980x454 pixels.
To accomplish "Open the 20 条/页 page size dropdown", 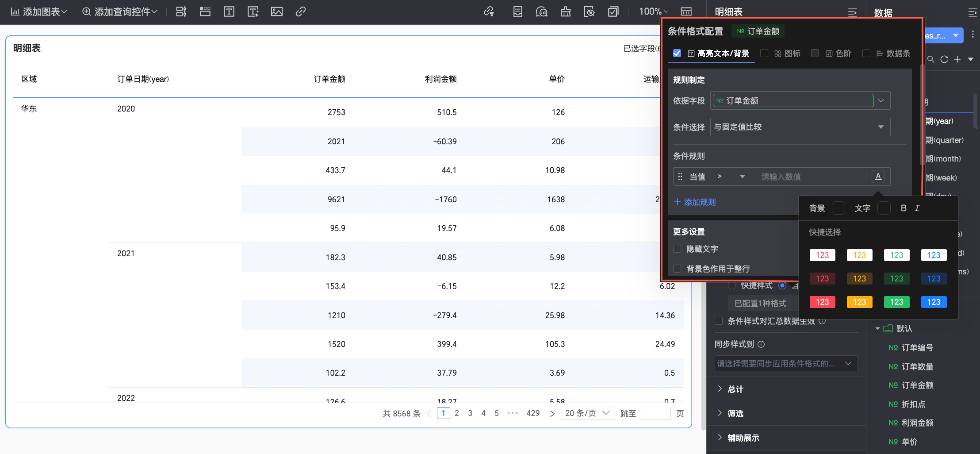I will coord(588,413).
